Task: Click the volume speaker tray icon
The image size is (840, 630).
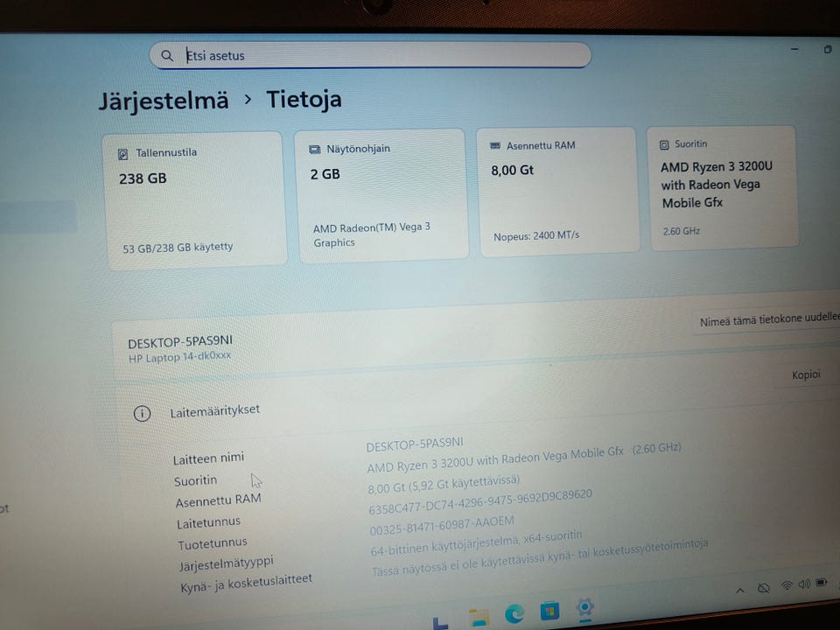Action: point(804,584)
